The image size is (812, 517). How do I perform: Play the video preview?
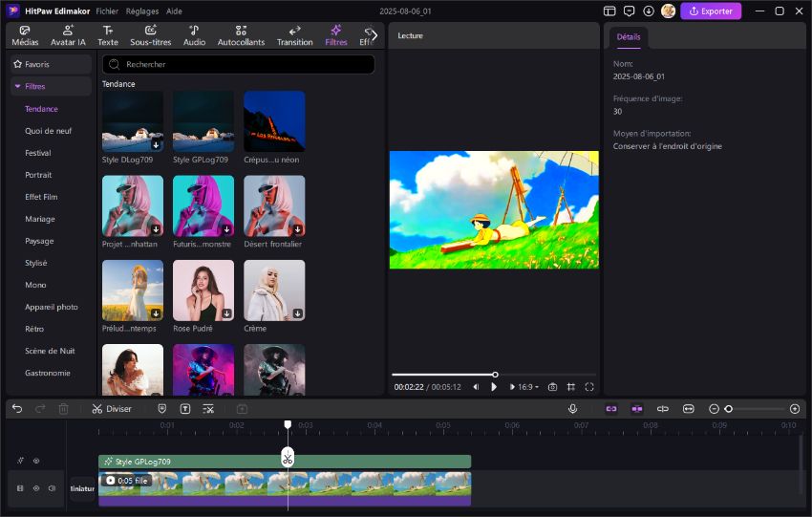click(494, 387)
